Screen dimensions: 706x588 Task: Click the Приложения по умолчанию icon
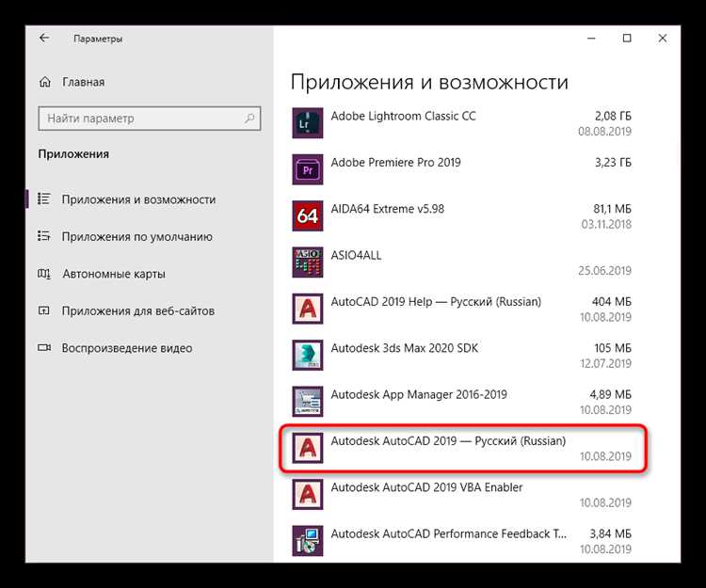43,236
